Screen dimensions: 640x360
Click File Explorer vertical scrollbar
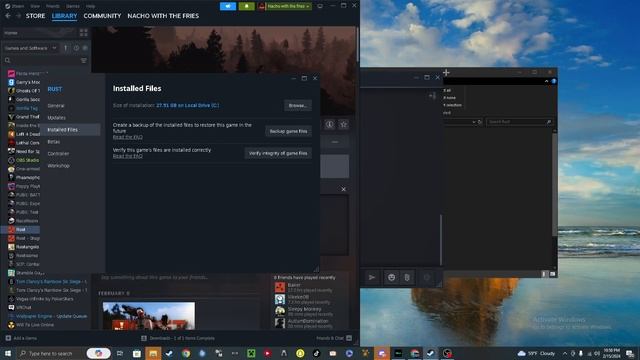(555, 184)
